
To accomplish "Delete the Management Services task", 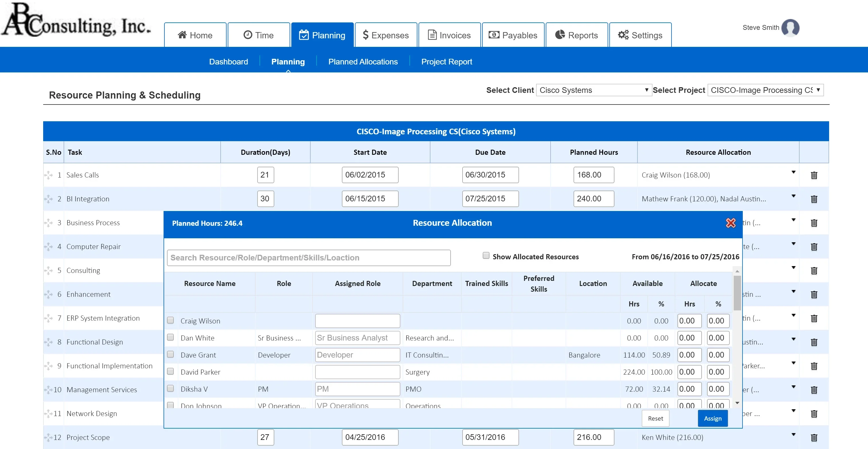I will pos(814,390).
